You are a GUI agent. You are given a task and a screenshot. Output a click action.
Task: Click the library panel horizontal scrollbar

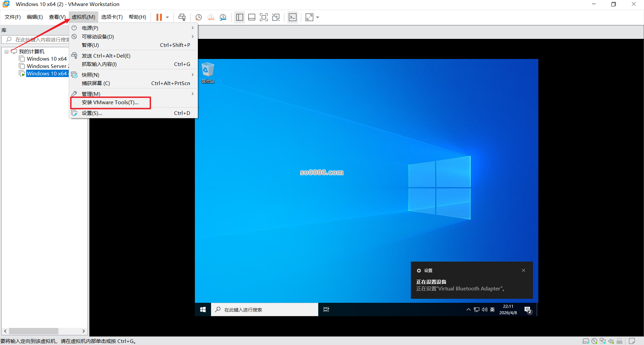pyautogui.click(x=34, y=331)
